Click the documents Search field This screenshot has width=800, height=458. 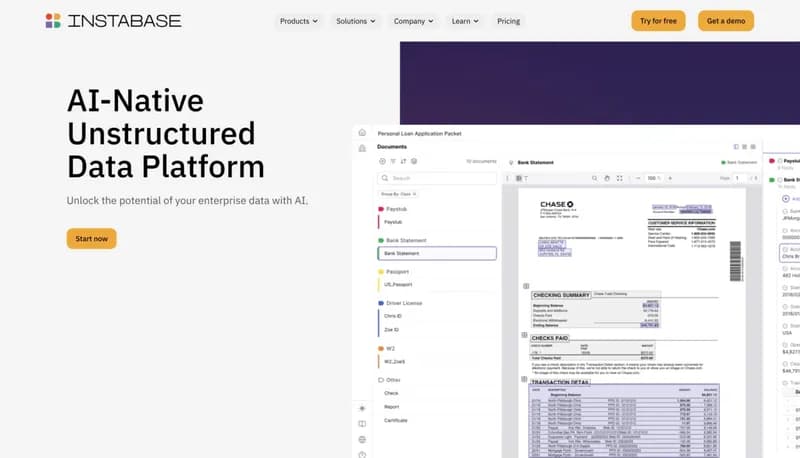click(x=437, y=178)
